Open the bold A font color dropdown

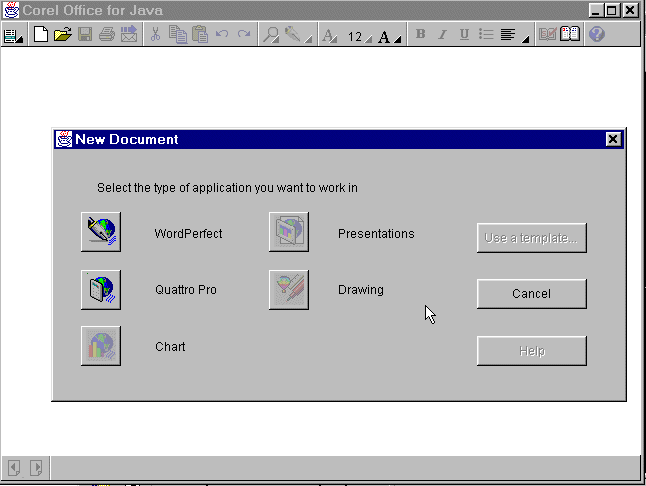pos(389,37)
